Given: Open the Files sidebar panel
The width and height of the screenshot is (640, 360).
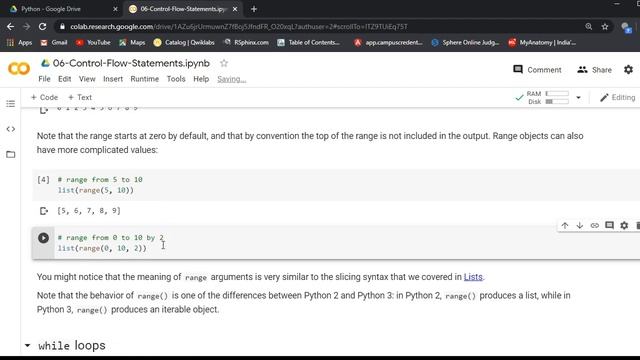Looking at the screenshot, I should (x=11, y=154).
